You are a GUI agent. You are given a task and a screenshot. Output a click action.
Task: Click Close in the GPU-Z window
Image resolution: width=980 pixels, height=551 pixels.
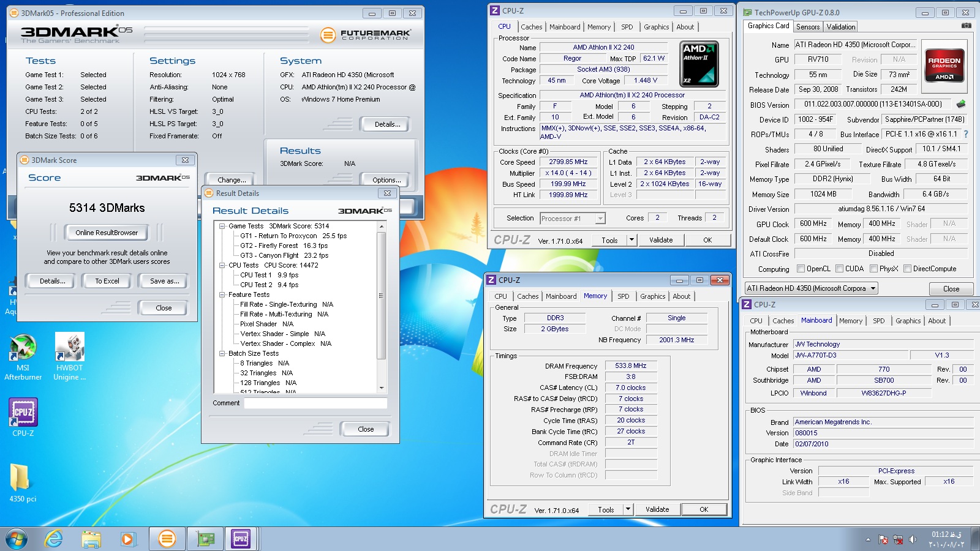click(951, 289)
